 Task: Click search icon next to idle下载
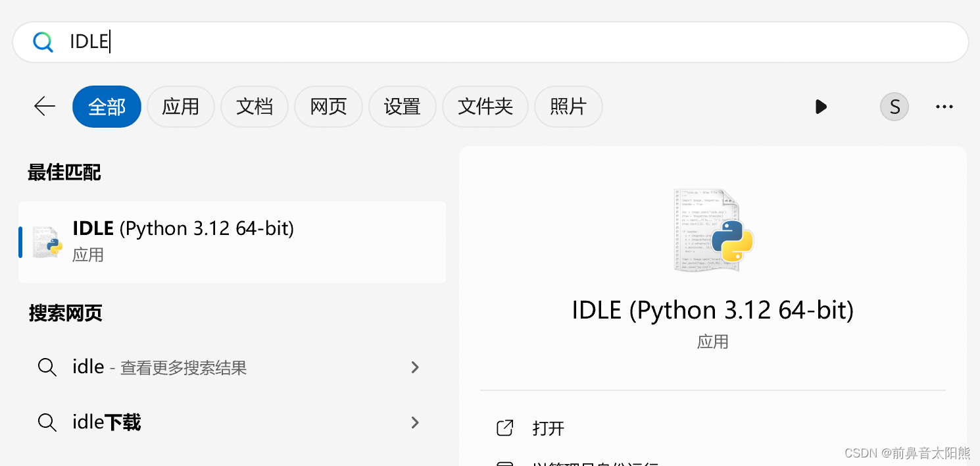click(x=47, y=423)
